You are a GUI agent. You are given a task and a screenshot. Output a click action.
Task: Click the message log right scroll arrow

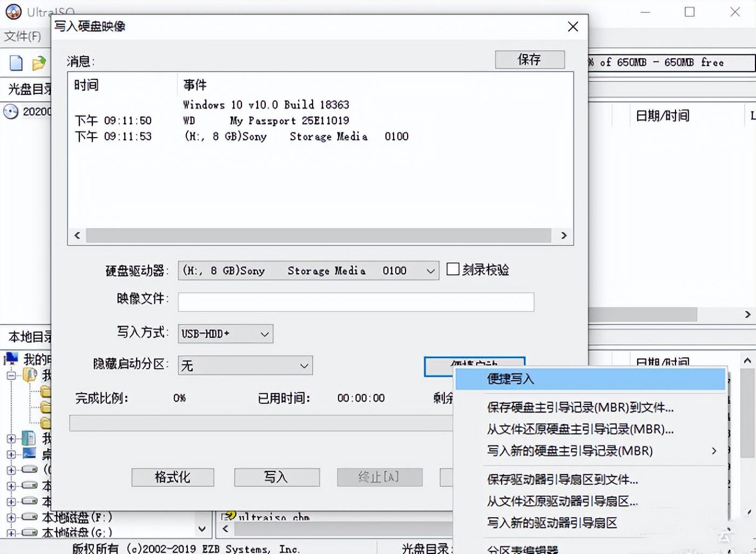[564, 235]
